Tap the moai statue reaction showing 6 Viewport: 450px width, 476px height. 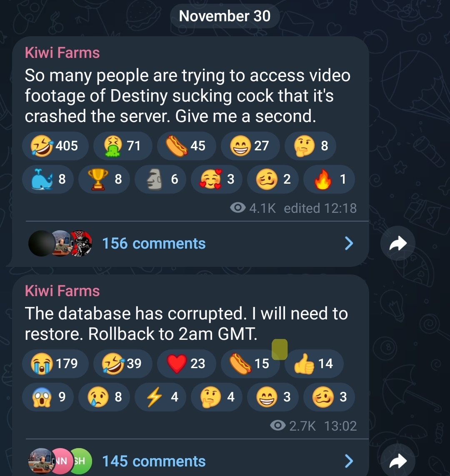pos(160,179)
